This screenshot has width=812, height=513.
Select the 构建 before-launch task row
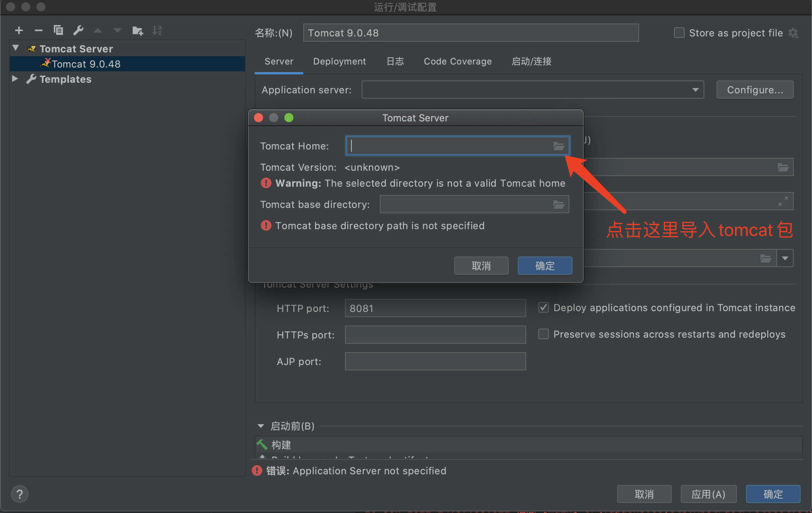pos(529,444)
